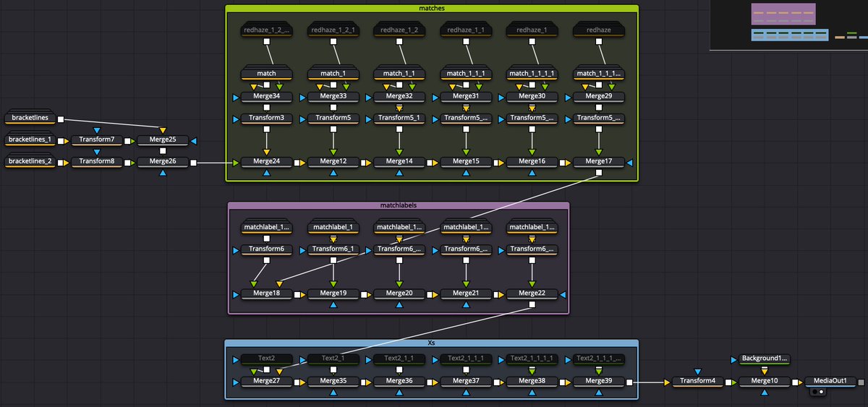Click the blue mask triangle beside Merge17

point(631,163)
